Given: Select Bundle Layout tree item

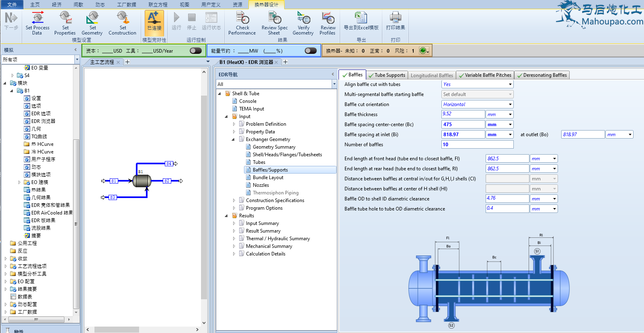Looking at the screenshot, I should tap(268, 178).
